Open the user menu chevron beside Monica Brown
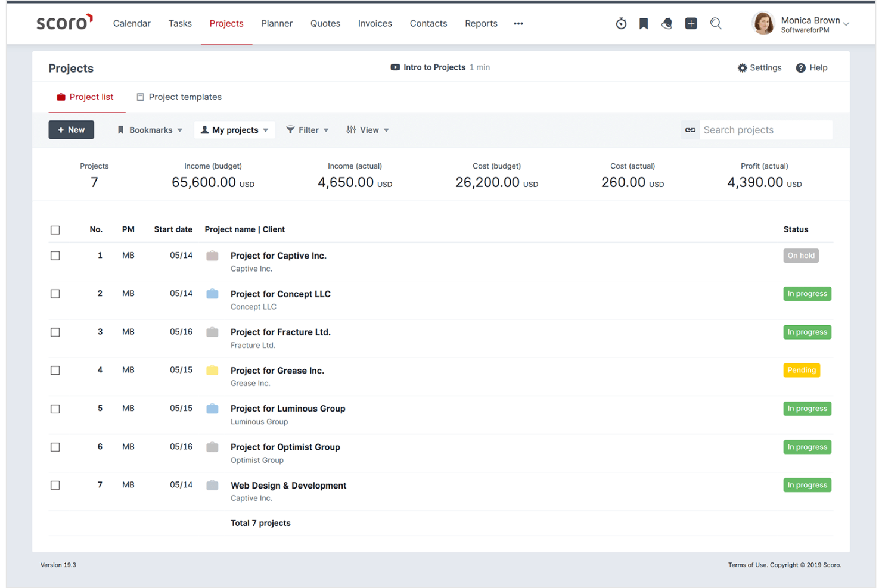Screen dimensions: 882x588 [846, 24]
